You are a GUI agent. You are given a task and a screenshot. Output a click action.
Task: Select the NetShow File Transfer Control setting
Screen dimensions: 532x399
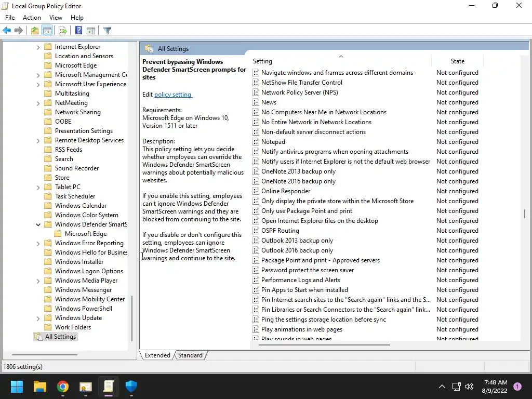click(x=302, y=83)
